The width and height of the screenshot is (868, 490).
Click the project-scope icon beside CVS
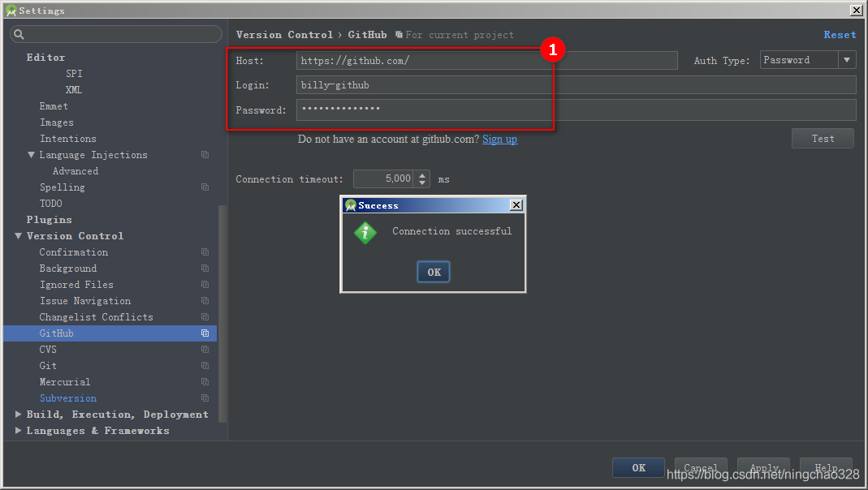click(x=205, y=350)
